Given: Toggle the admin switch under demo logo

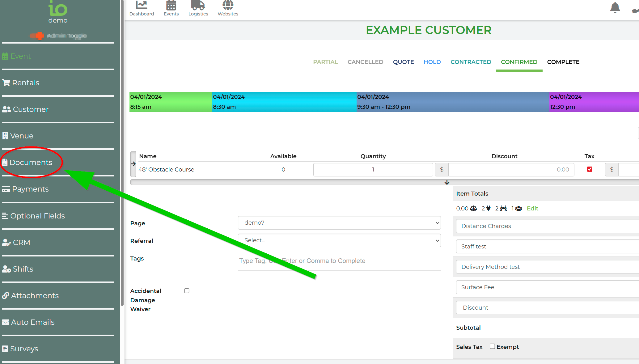Looking at the screenshot, I should pyautogui.click(x=37, y=36).
